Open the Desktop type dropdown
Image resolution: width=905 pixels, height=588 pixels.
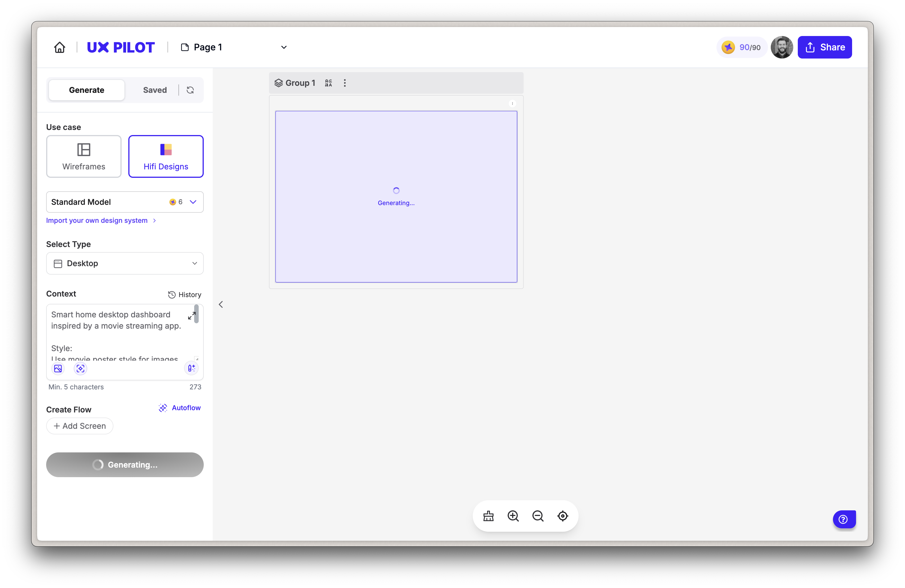[x=125, y=263]
